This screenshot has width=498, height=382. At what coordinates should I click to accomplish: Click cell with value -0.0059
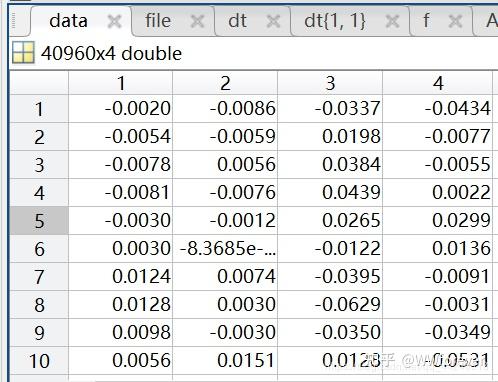(x=225, y=137)
